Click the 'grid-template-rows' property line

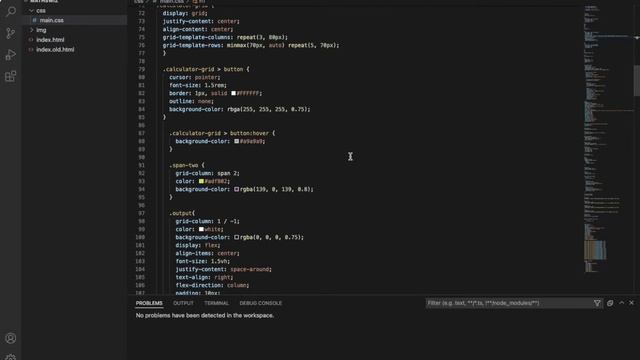[251, 45]
